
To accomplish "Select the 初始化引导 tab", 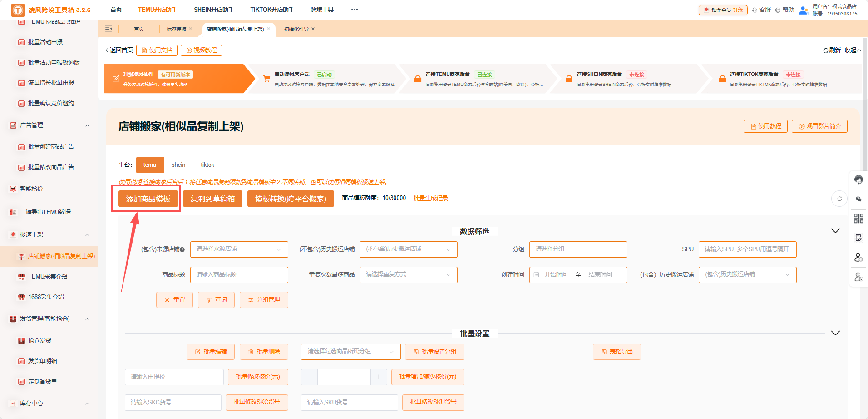I will [295, 29].
